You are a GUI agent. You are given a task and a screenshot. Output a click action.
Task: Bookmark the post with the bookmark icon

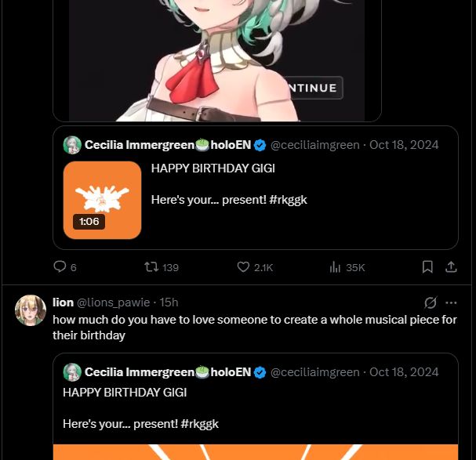pyautogui.click(x=427, y=267)
